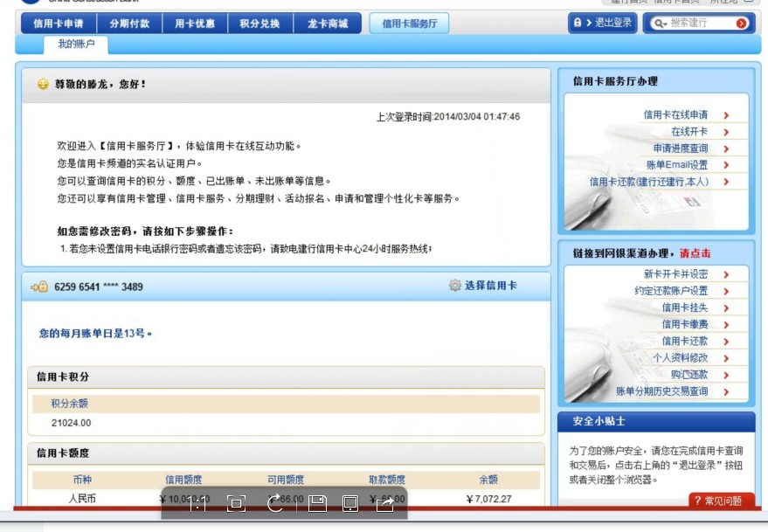
Task: Click the floppy disk save icon
Action: 317,503
